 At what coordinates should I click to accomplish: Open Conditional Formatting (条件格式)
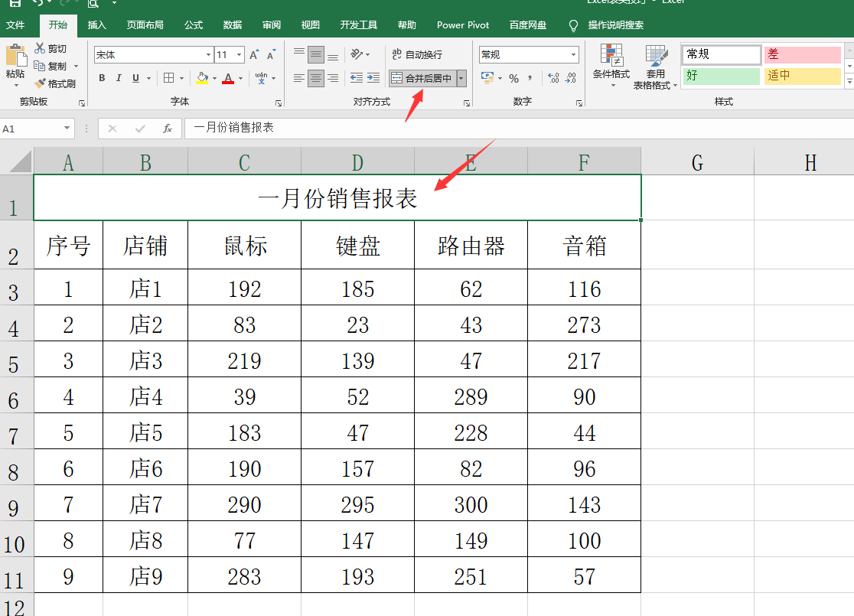coord(611,65)
